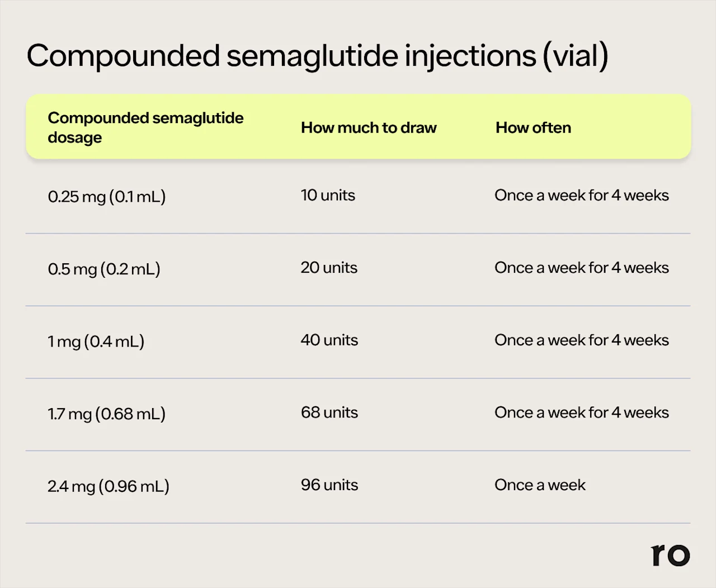Click "Once a week for 4 weeks" in 0.25 mg row
716x588 pixels.
[x=581, y=196]
